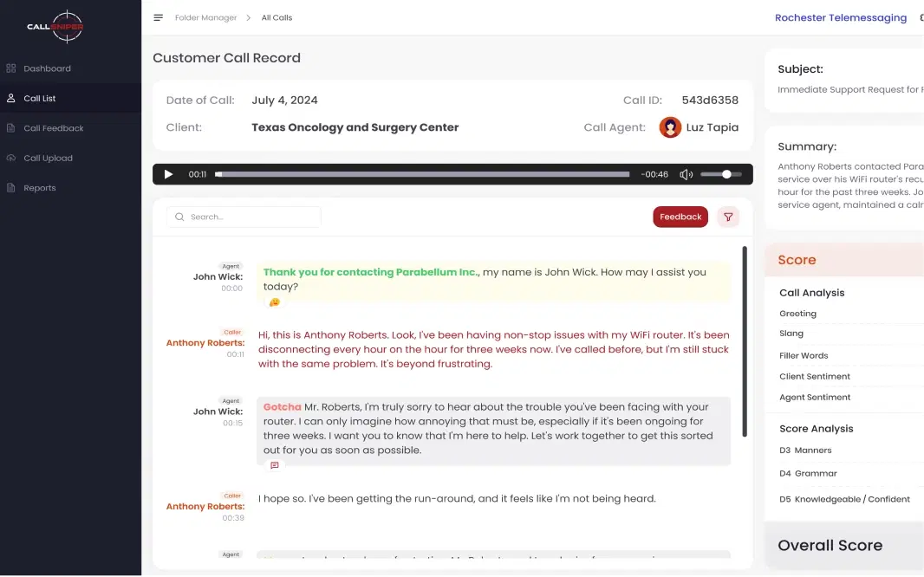Click Luz Tapia's avatar

(x=670, y=127)
